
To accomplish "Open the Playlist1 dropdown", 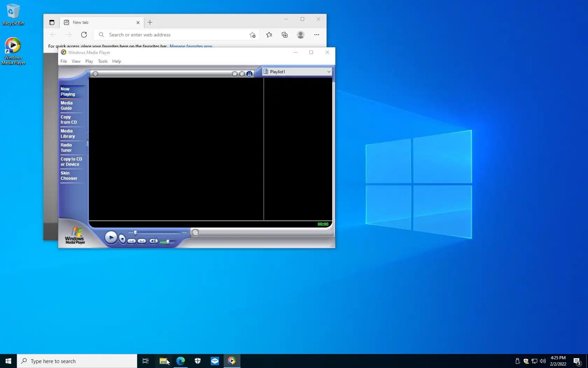I will pos(297,72).
